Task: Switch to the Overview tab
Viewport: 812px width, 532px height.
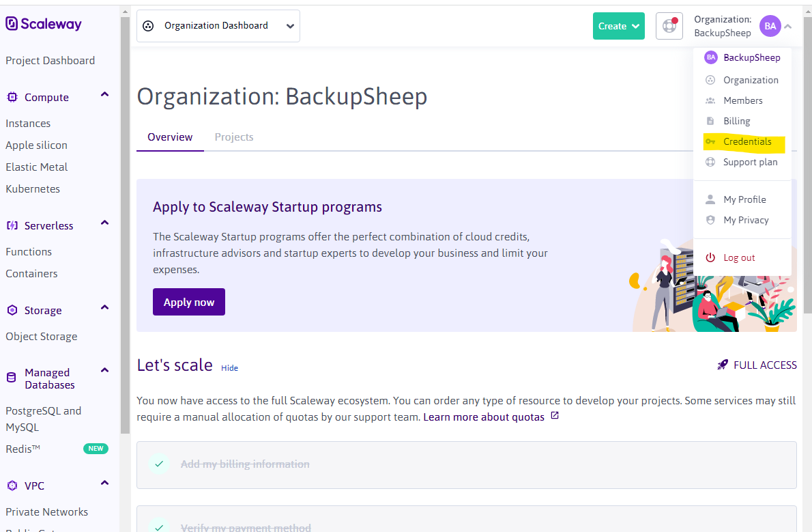Action: pyautogui.click(x=170, y=137)
